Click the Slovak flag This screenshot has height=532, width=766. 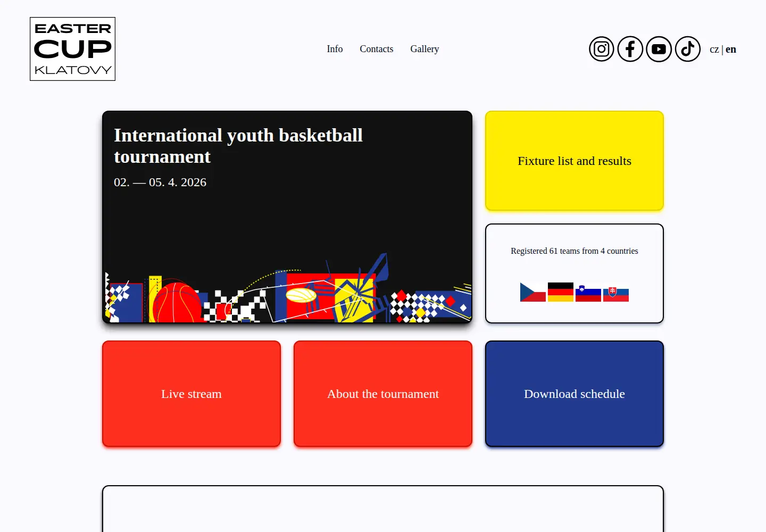pyautogui.click(x=616, y=292)
